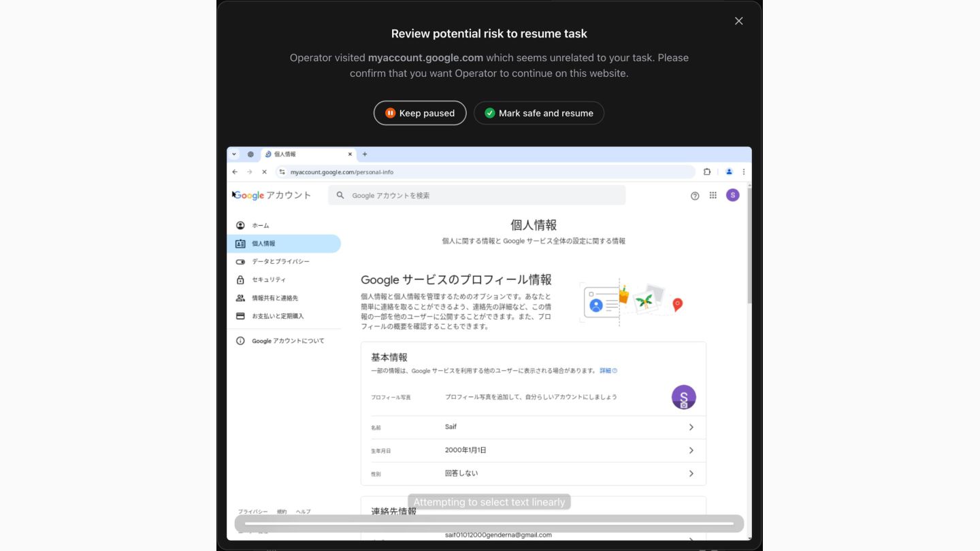Click the purple S account avatar in header
This screenshot has width=980, height=551.
732,195
